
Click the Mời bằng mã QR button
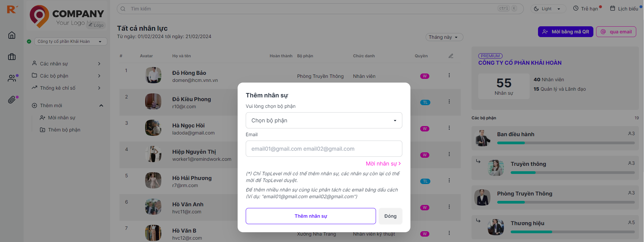[565, 31]
